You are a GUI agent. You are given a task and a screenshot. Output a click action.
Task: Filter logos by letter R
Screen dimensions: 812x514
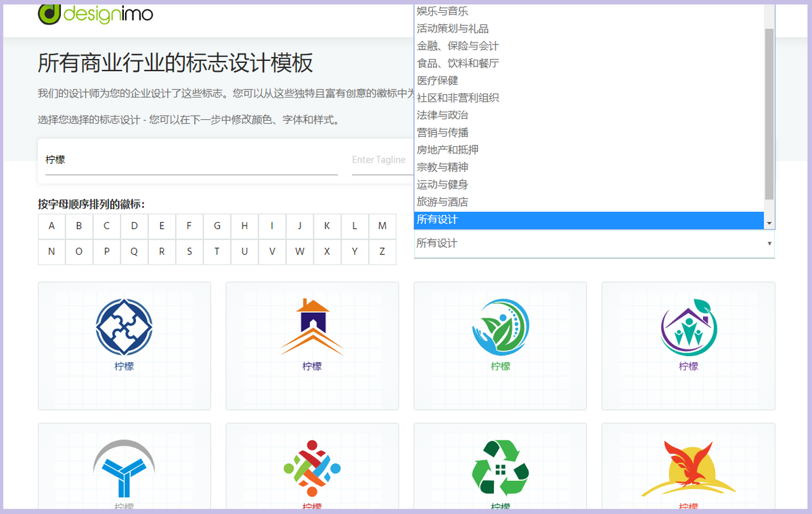[x=162, y=252]
